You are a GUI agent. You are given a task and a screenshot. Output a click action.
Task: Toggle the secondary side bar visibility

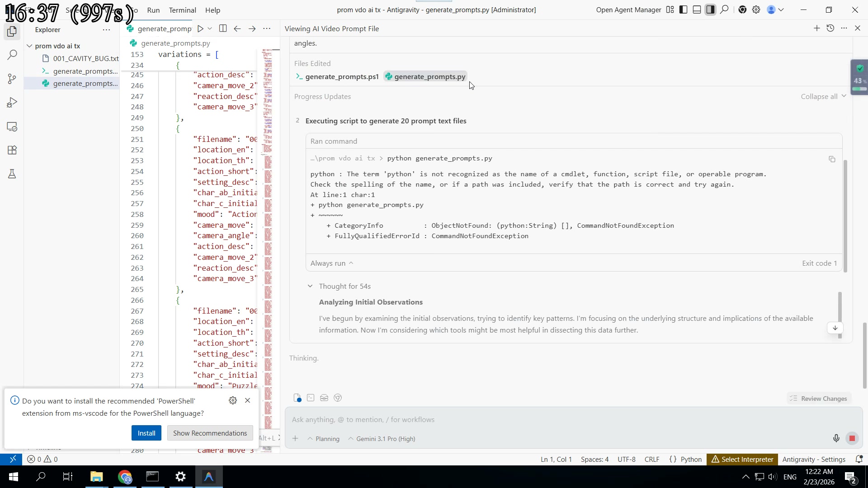pos(710,9)
